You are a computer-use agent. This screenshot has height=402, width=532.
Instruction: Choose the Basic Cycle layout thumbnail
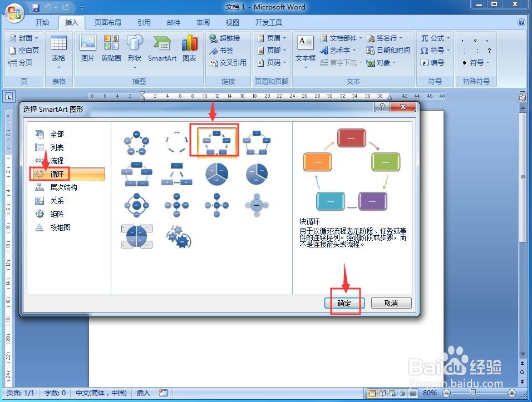coord(136,142)
